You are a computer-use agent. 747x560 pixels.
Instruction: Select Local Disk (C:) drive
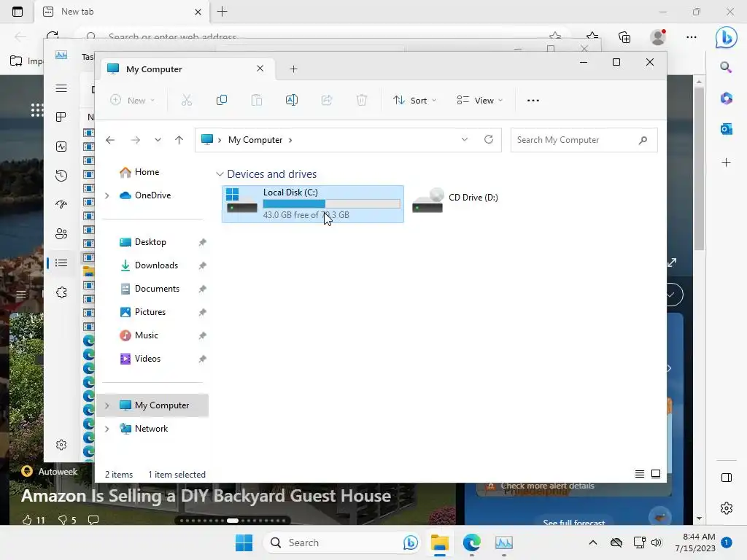312,204
